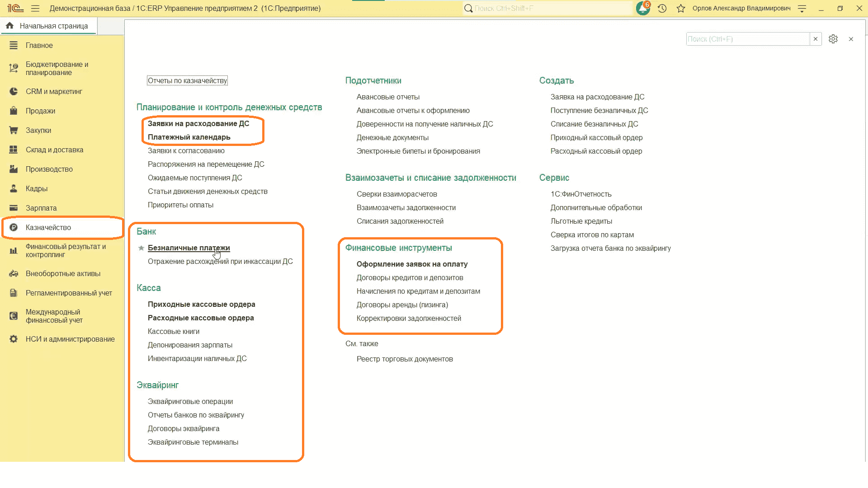This screenshot has width=868, height=488.
Task: Open Реестр торговых документов
Action: [x=405, y=359]
